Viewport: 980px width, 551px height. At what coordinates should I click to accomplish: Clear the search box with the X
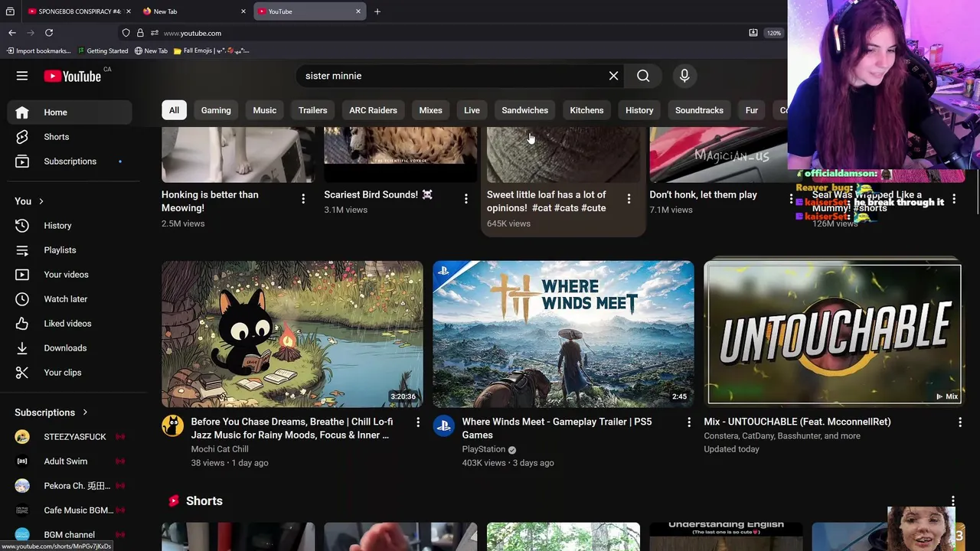coord(613,76)
